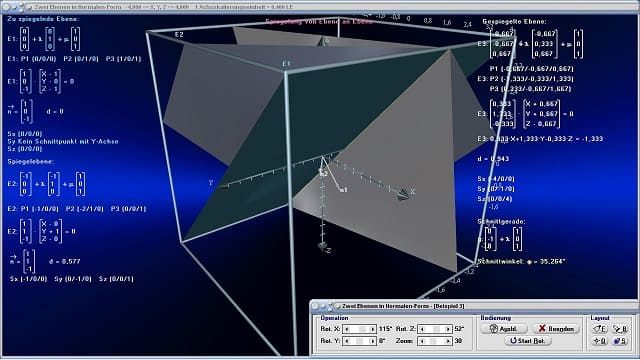Click 'Spiegelebene:' heading
The width and height of the screenshot is (640, 360).
point(31,162)
